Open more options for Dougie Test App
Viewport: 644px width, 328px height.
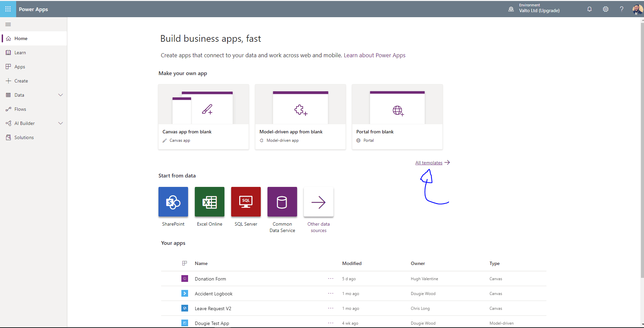[x=331, y=323]
